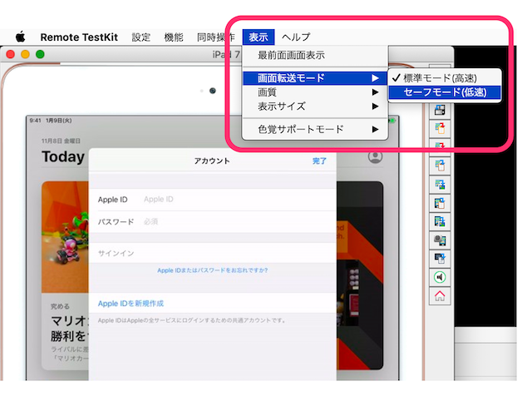The image size is (532, 396).
Task: Click clipboard icon with blue arrow
Action: tap(440, 166)
